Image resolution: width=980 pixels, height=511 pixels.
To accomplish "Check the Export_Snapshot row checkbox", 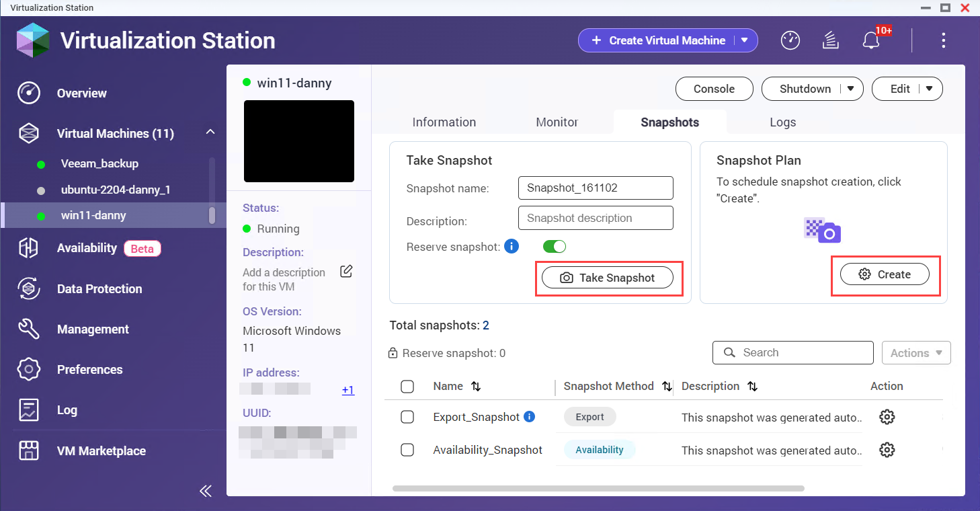I will (407, 417).
